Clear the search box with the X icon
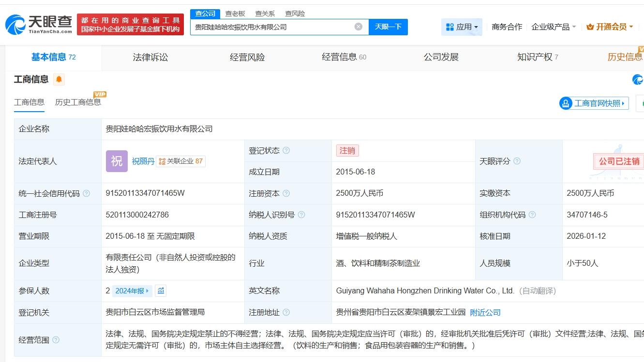Viewport: 644px width, 362px height. click(357, 27)
